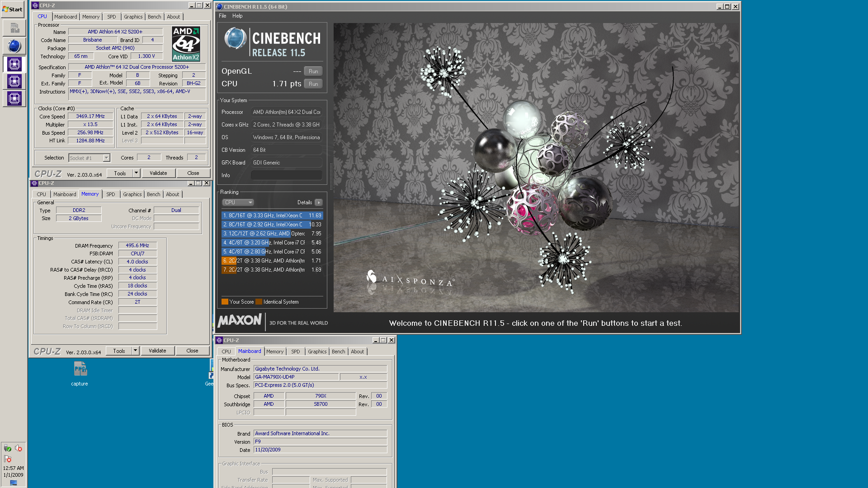This screenshot has width=868, height=488.
Task: Click the title-bar icon of the CPU-Z Memory-tab window
Action: (x=34, y=183)
